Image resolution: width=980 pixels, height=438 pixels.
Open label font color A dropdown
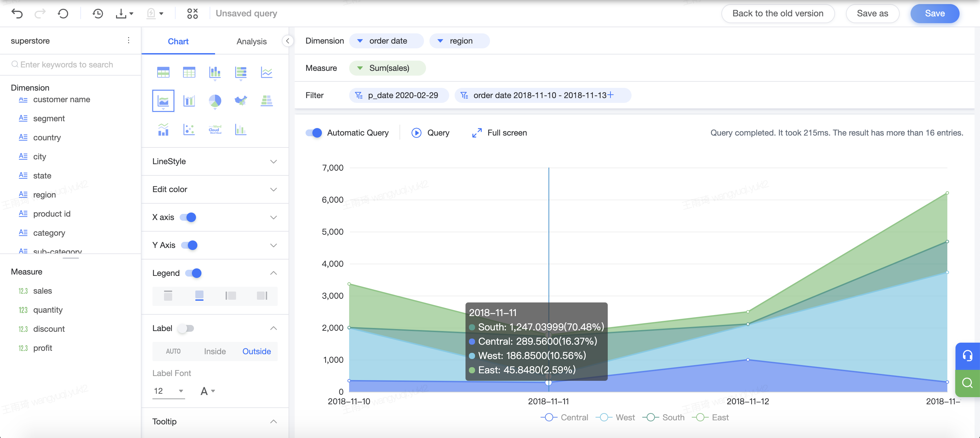tap(208, 391)
